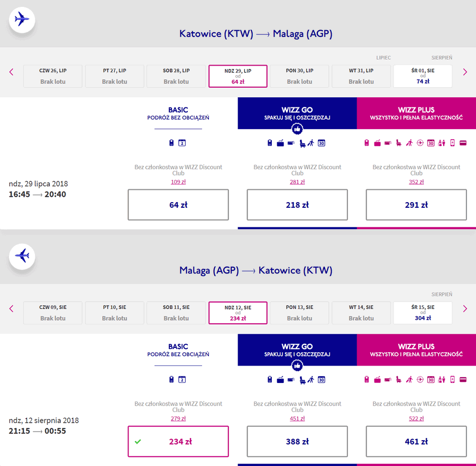Click the return airplane icon above Malaga–Katowice

click(22, 256)
